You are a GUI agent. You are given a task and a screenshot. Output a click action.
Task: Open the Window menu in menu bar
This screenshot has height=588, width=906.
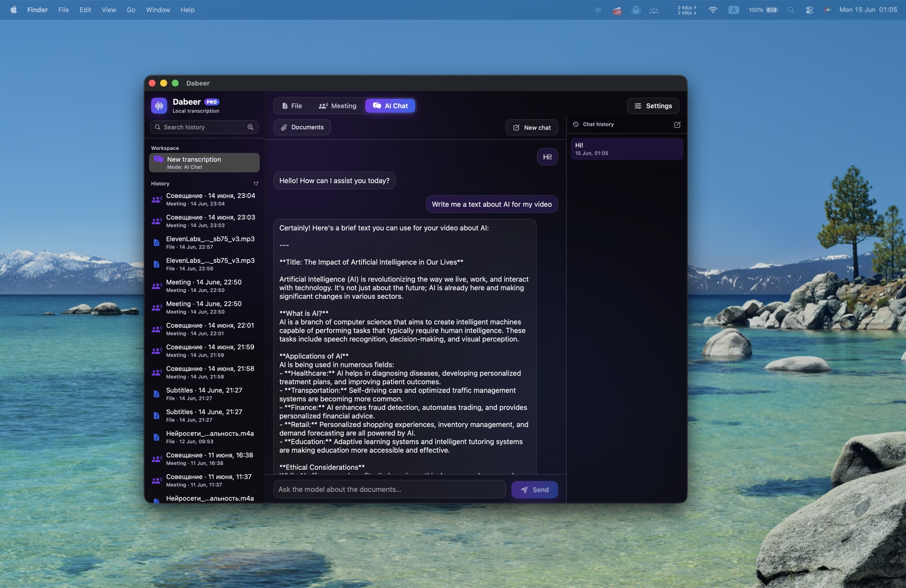[x=158, y=10]
